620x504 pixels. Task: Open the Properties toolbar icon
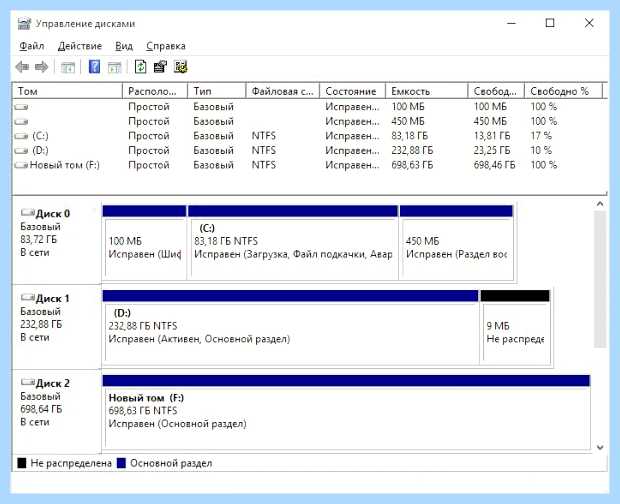[x=160, y=67]
